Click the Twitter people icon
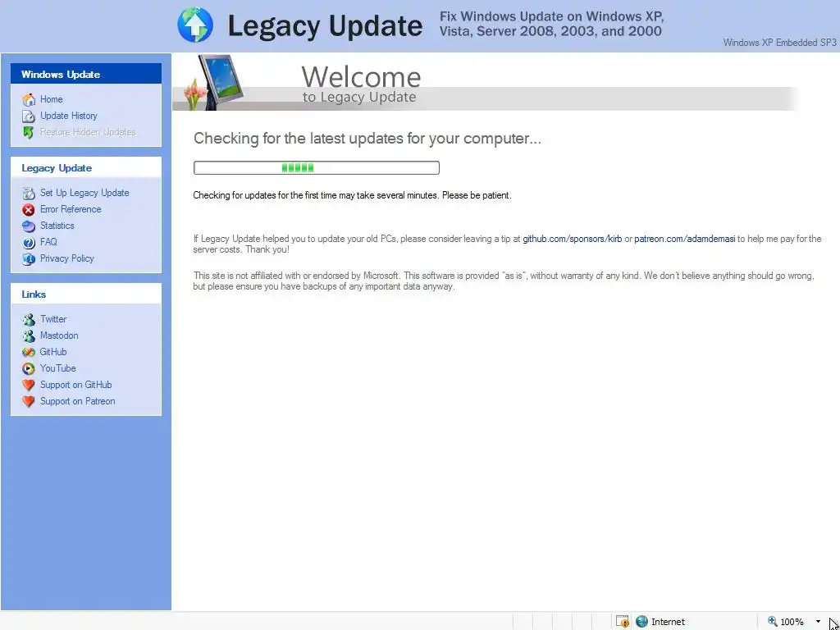Viewport: 840px width, 630px height. point(29,320)
